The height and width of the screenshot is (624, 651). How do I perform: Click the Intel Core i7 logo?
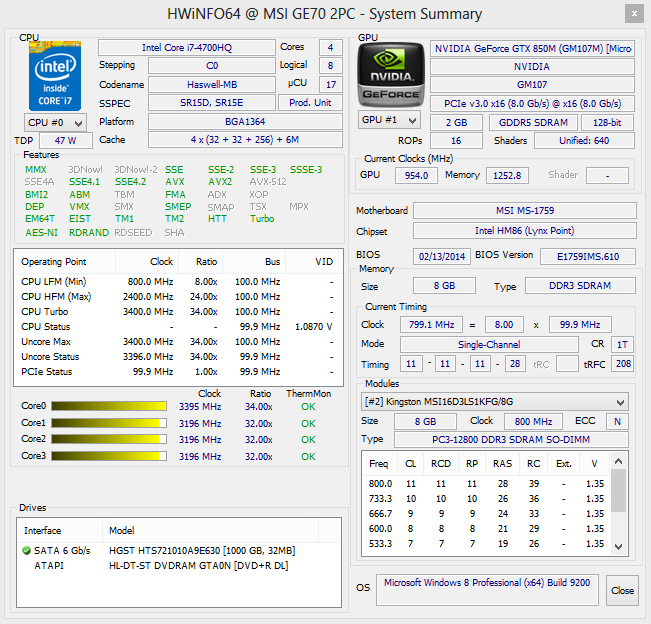(x=55, y=76)
